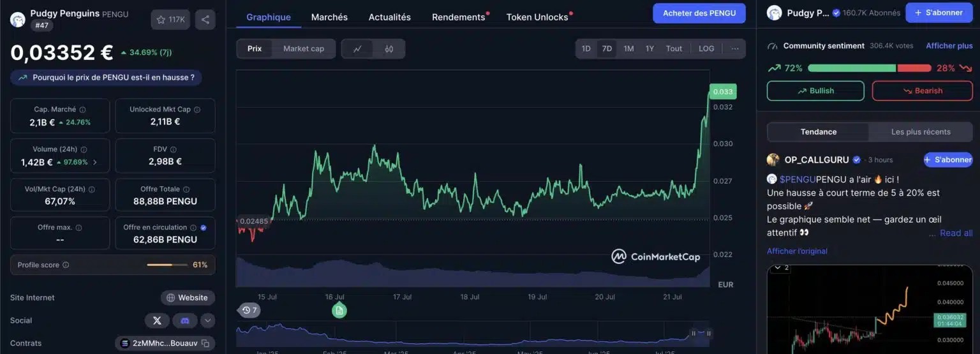The width and height of the screenshot is (980, 354).
Task: Expand post with Read all
Action: point(956,233)
